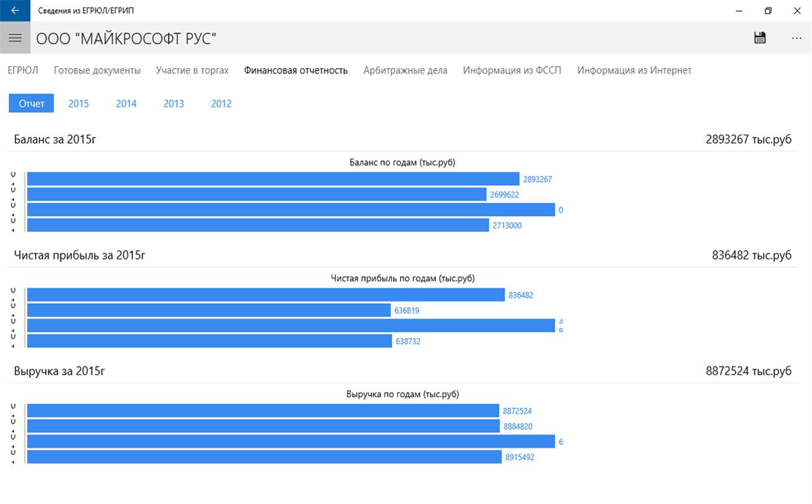This screenshot has height=504, width=812.
Task: Click the back arrow button
Action: click(x=15, y=11)
